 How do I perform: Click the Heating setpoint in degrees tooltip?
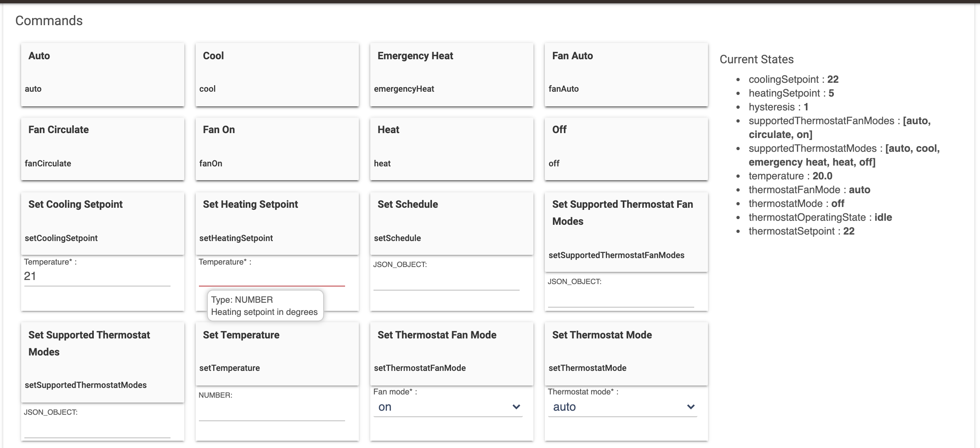tap(265, 306)
